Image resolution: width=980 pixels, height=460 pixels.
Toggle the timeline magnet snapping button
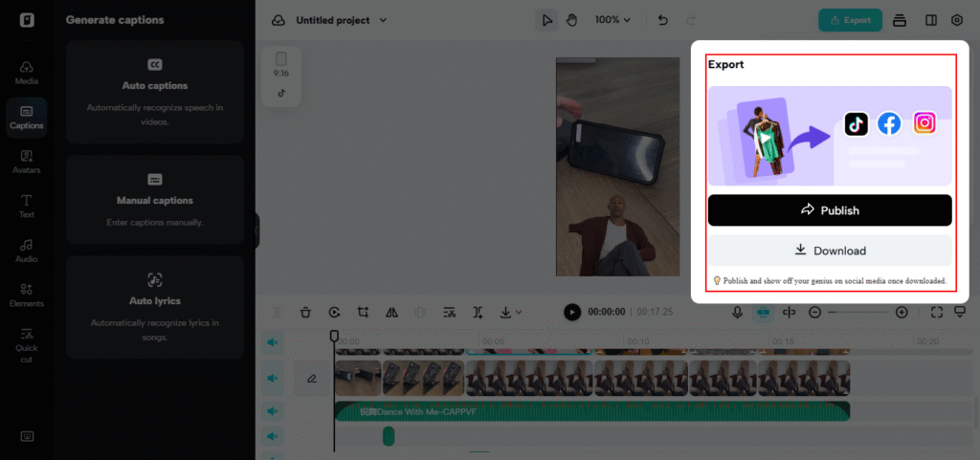pos(762,312)
